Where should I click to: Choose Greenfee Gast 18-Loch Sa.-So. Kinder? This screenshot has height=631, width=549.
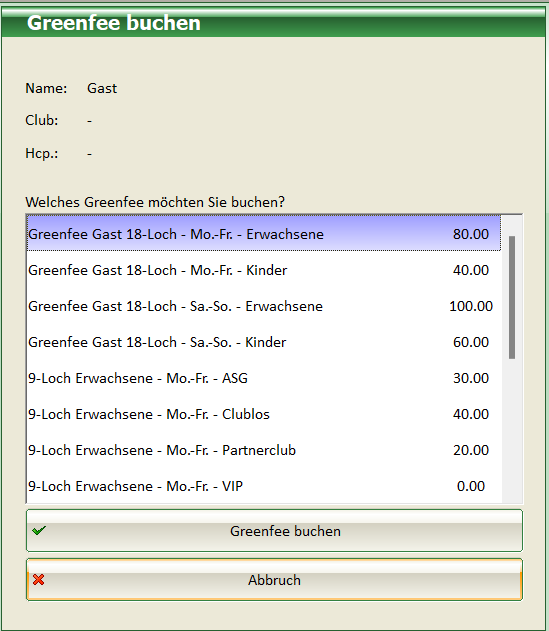point(264,342)
